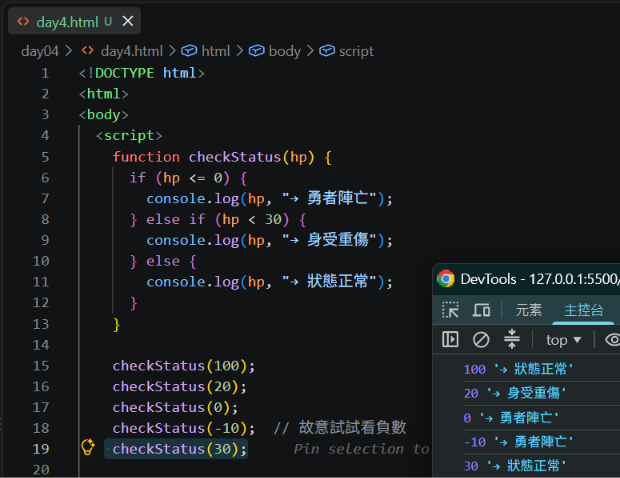Click checkStatus(-10) call line
Image resolution: width=620 pixels, height=478 pixels.
[184, 428]
